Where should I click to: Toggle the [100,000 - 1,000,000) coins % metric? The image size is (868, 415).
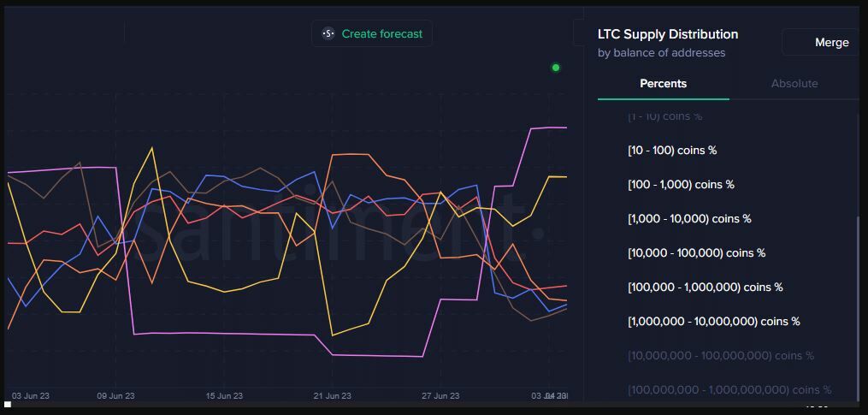pos(705,288)
